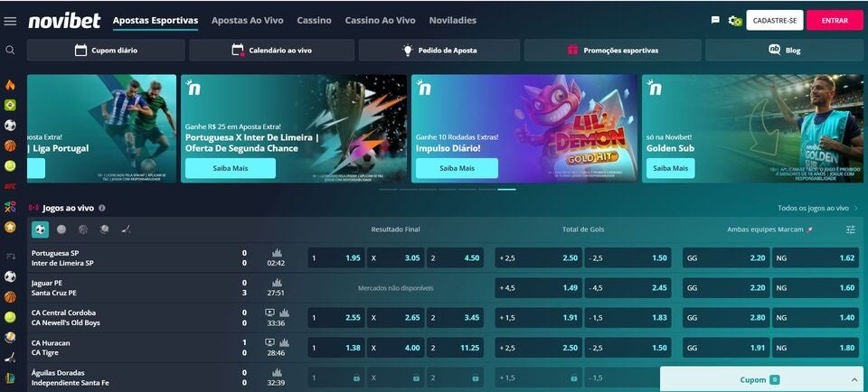The image size is (868, 392).
Task: Open the UFC sidebar icon
Action: coord(10,186)
